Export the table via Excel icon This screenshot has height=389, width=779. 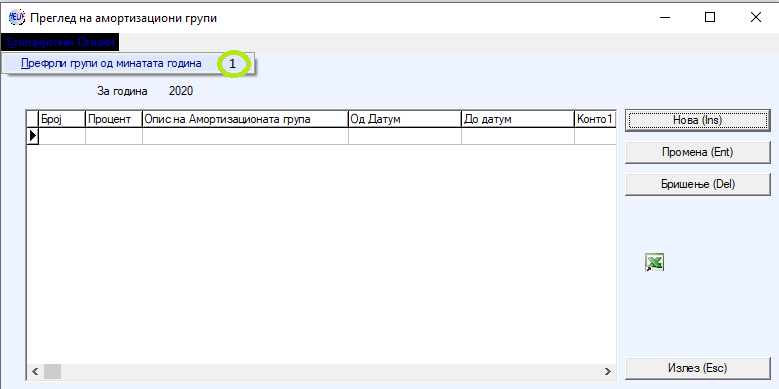654,262
